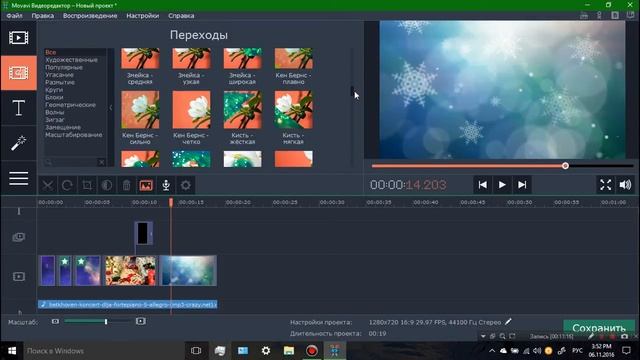Screen dimensions: 640x360
Task: Clear the transitions search with X
Action: [102, 162]
